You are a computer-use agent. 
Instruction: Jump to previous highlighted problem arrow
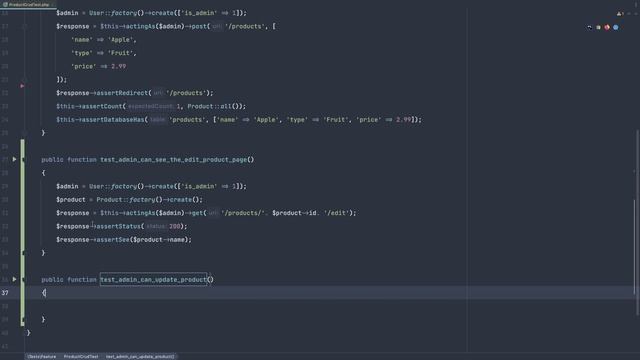tap(629, 13)
